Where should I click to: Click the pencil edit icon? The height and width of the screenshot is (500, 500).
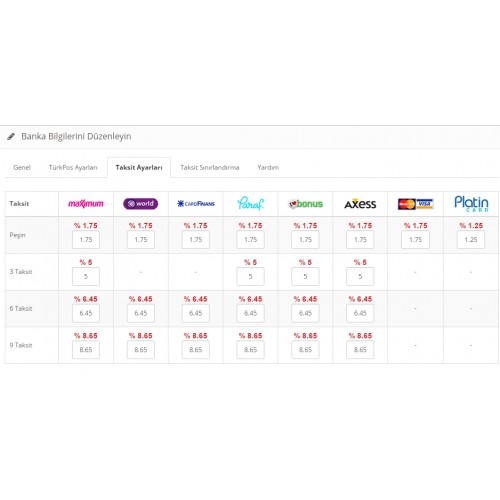(x=11, y=136)
